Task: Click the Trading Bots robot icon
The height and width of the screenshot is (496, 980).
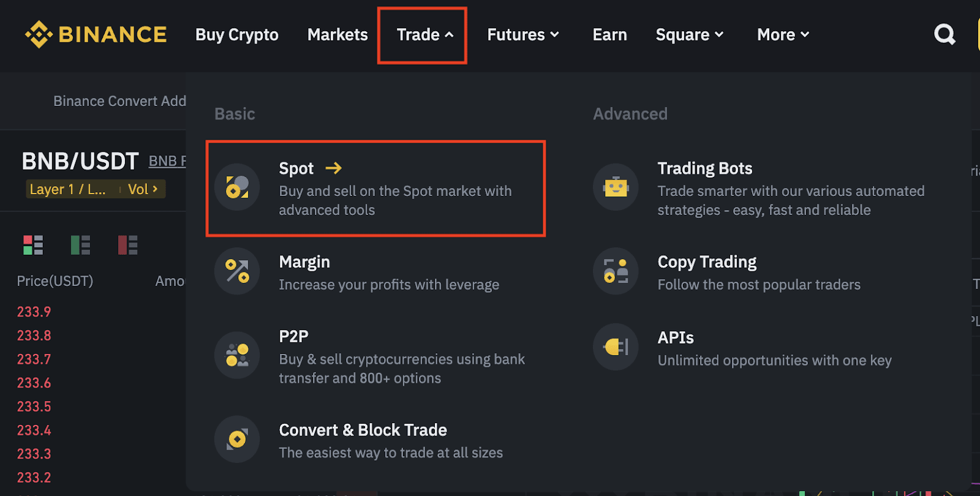Action: pyautogui.click(x=616, y=187)
